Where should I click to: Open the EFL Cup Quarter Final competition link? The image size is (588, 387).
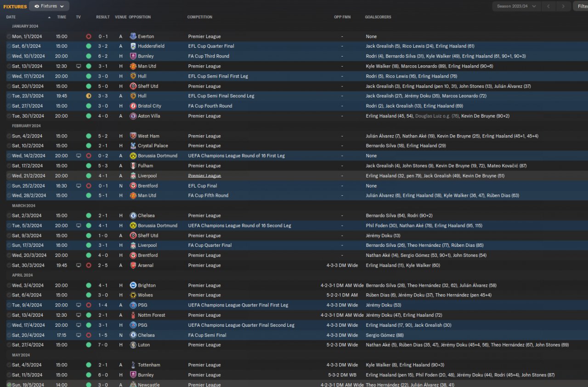pos(211,46)
